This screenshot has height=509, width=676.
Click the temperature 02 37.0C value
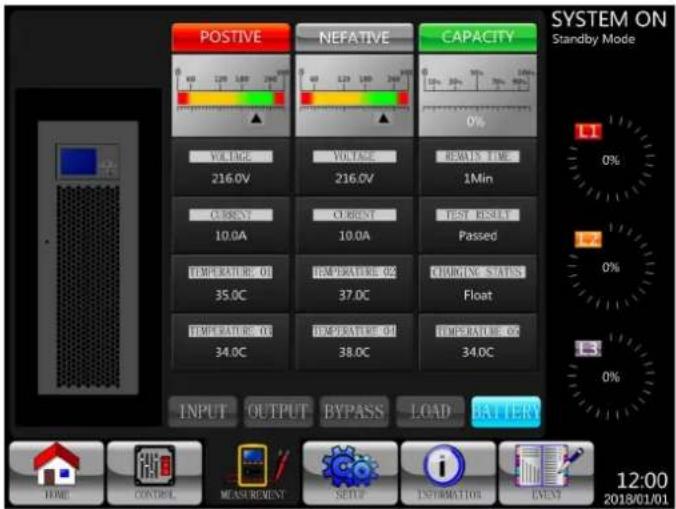[354, 295]
